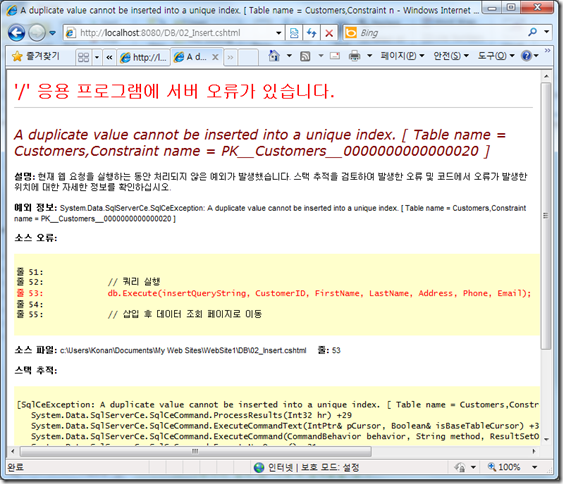
Task: Click horizontal scrollbar left arrow
Action: (x=13, y=451)
